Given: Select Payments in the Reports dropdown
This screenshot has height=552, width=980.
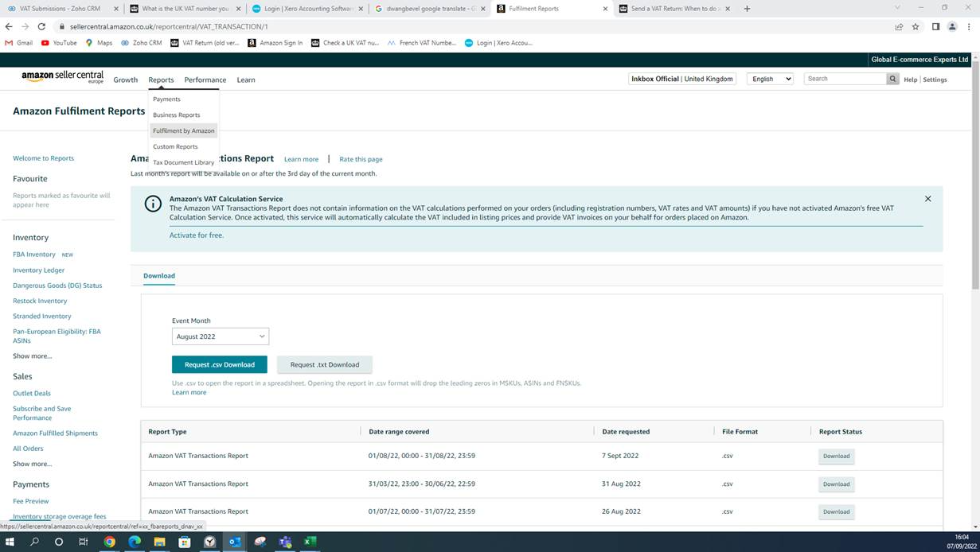Looking at the screenshot, I should tap(166, 99).
